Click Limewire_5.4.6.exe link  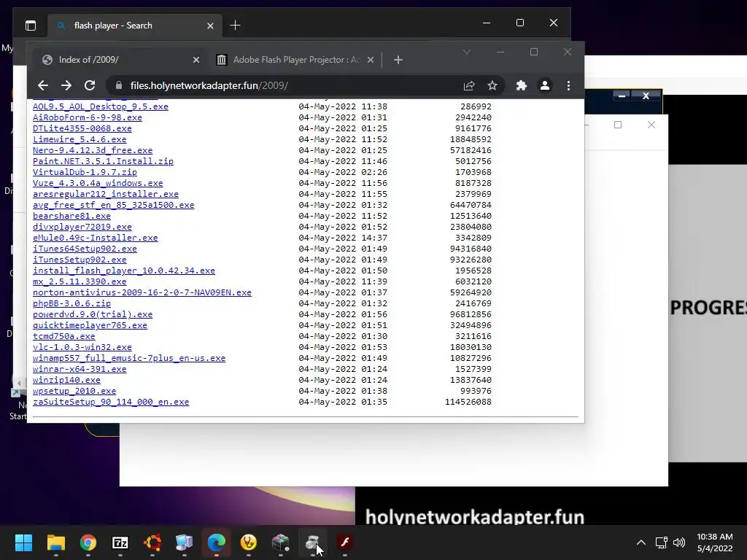(80, 139)
